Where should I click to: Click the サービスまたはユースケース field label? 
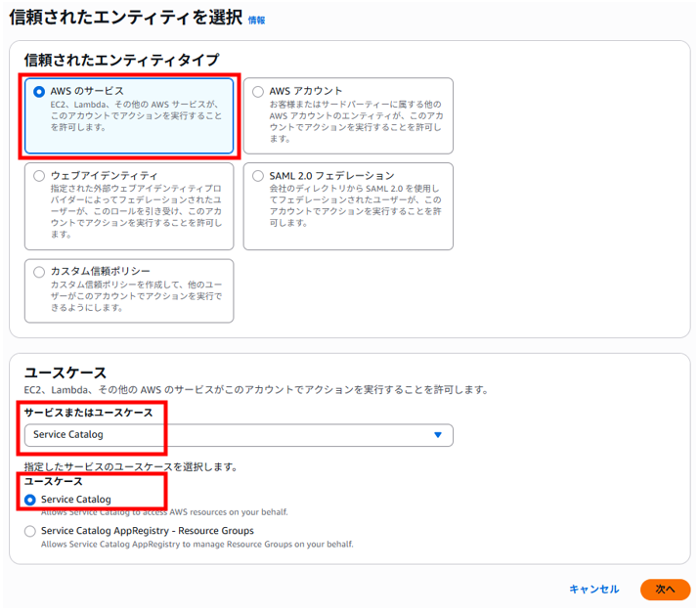pos(88,413)
